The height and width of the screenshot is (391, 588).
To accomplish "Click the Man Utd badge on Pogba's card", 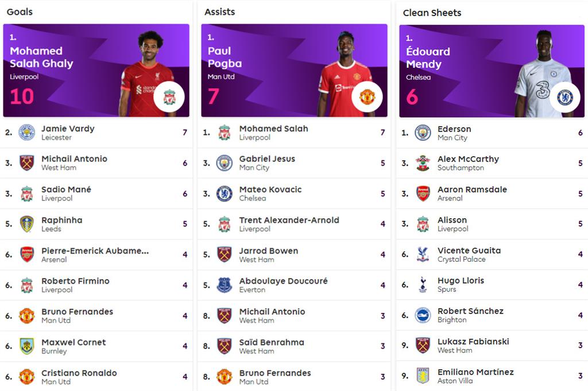I will click(x=367, y=97).
